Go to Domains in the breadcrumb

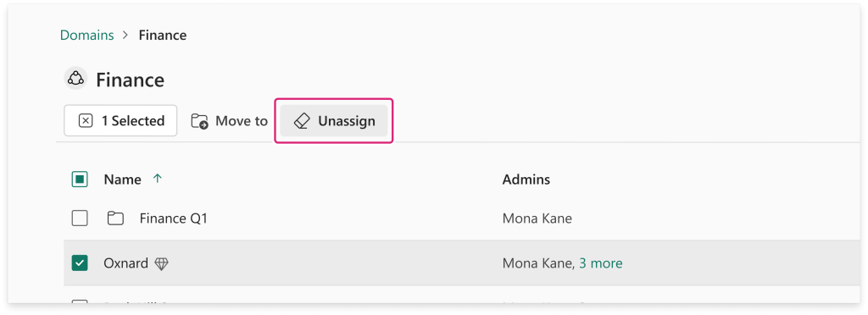pos(87,36)
